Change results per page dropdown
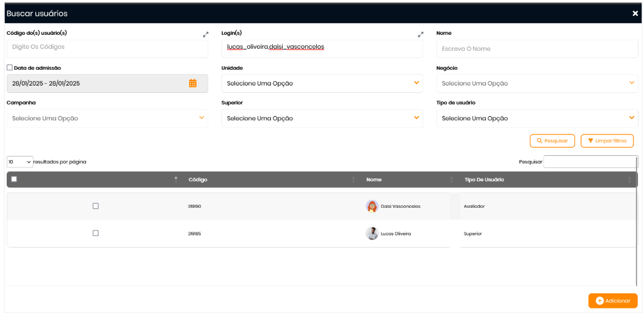The height and width of the screenshot is (316, 644). (x=20, y=162)
